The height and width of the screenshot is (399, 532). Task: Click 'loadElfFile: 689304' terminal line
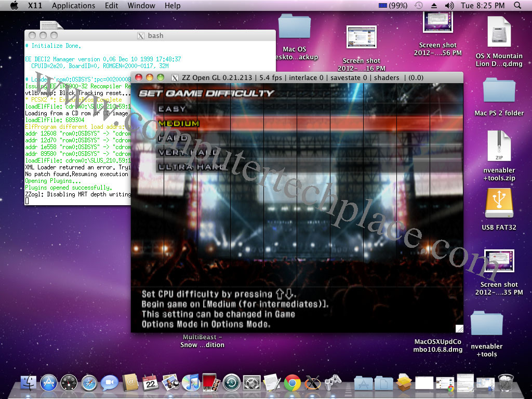pyautogui.click(x=55, y=120)
